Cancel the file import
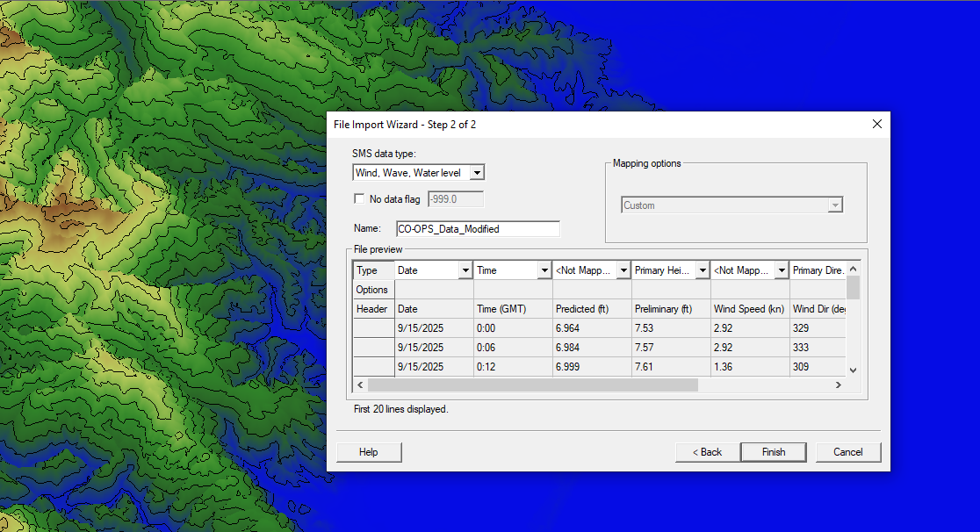This screenshot has height=532, width=980. 847,452
